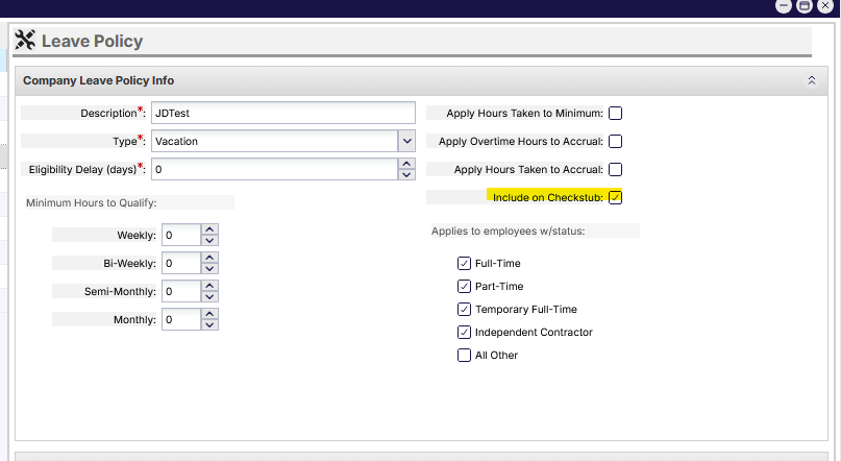
Task: Click the Semi-Monthly hours input field
Action: (x=181, y=292)
